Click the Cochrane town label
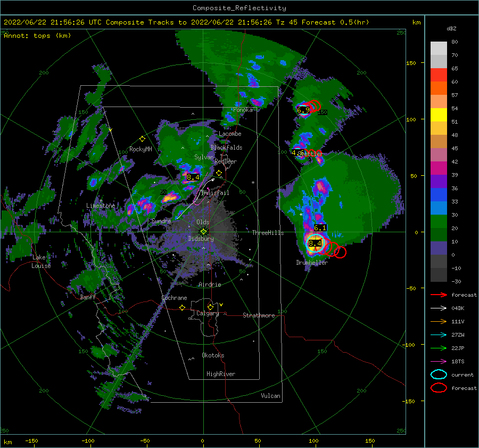This screenshot has width=479, height=448. [174, 298]
